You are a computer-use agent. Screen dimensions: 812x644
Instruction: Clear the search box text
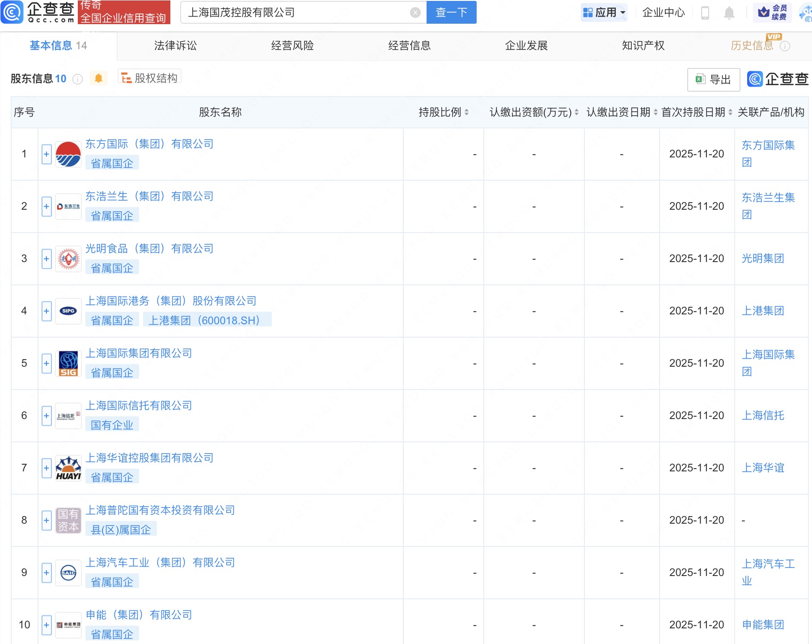pyautogui.click(x=415, y=13)
